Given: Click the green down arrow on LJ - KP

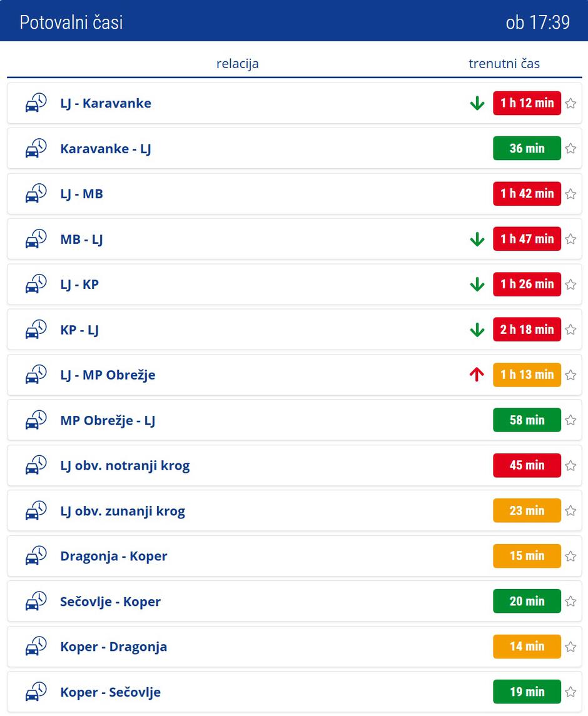Looking at the screenshot, I should click(477, 285).
